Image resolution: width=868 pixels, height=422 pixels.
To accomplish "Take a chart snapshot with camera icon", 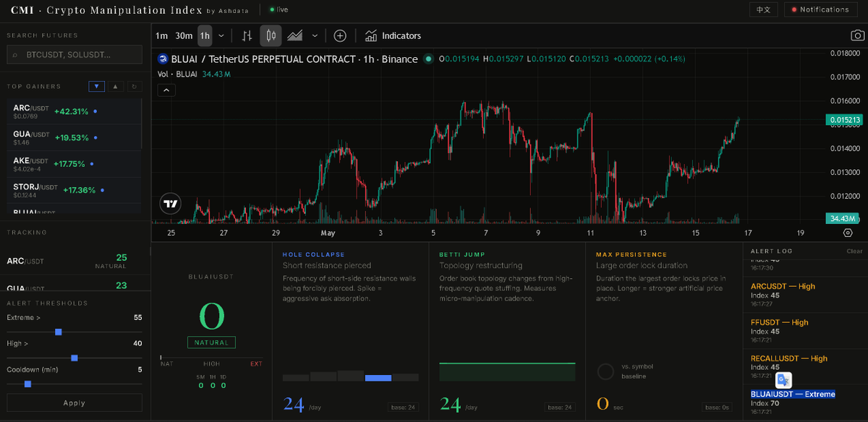I will click(856, 35).
